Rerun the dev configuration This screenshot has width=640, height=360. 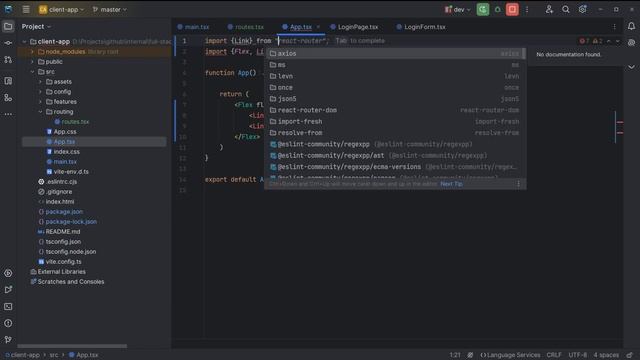point(483,9)
